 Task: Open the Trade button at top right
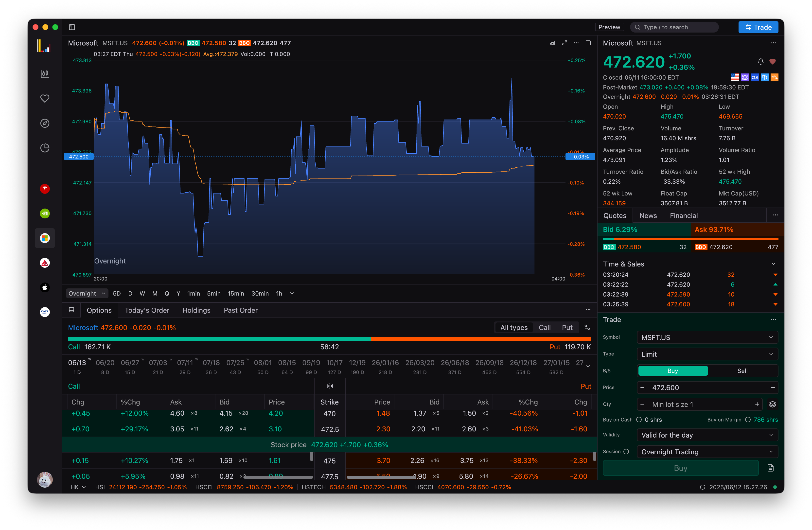click(x=758, y=27)
